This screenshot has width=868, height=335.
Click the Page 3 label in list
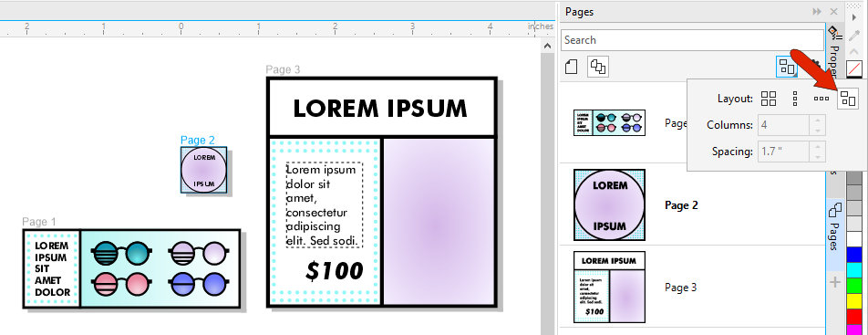[681, 288]
